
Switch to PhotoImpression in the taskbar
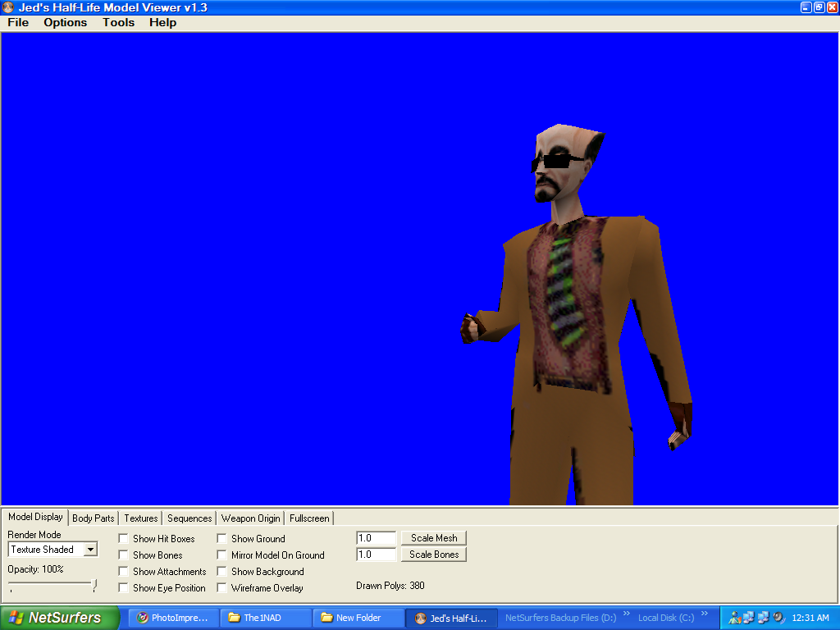(172, 618)
